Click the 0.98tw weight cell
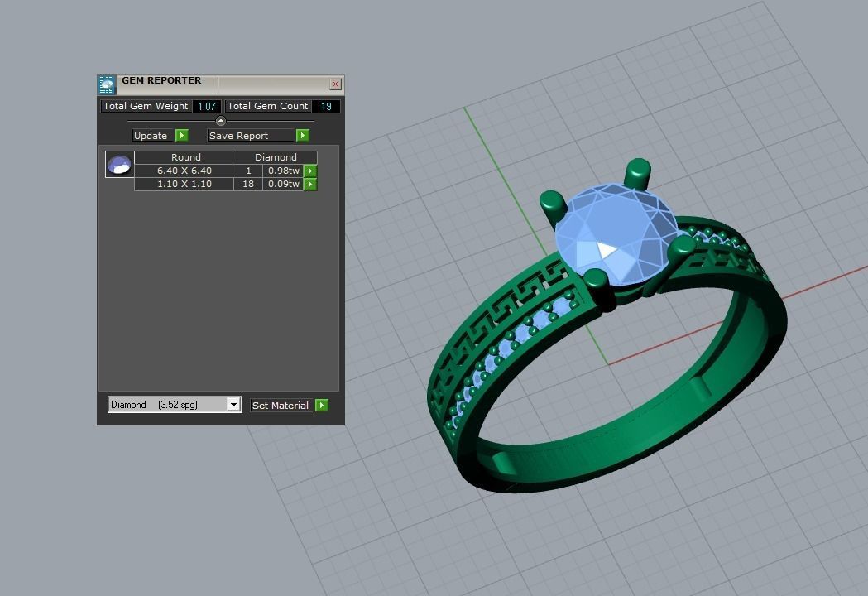The image size is (868, 596). coord(283,171)
